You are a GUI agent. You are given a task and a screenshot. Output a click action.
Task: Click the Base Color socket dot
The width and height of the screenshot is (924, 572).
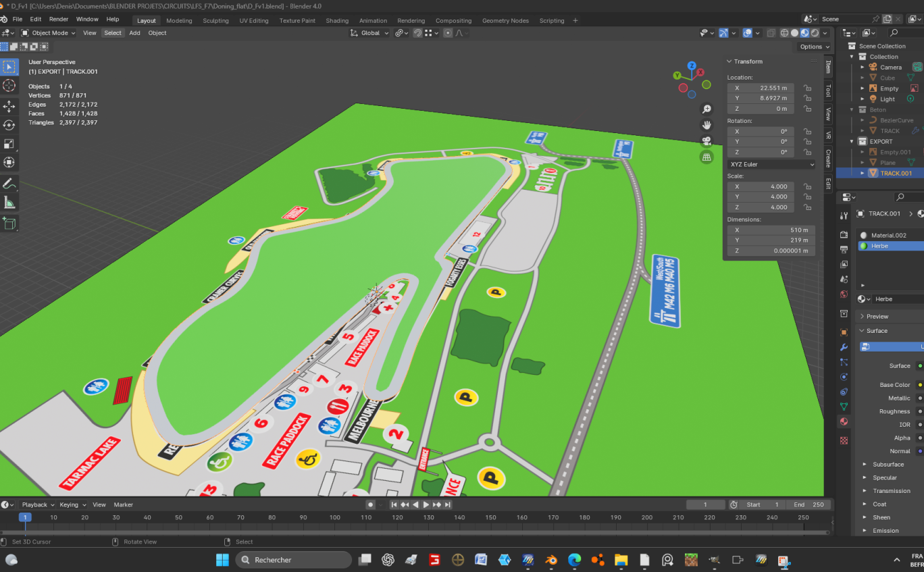tap(919, 385)
